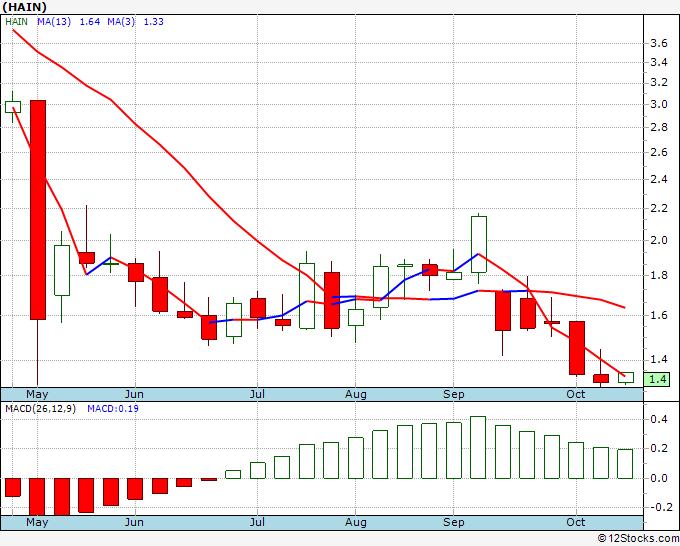The height and width of the screenshot is (546, 680).
Task: Click Jul on the price chart date axis
Action: (257, 394)
